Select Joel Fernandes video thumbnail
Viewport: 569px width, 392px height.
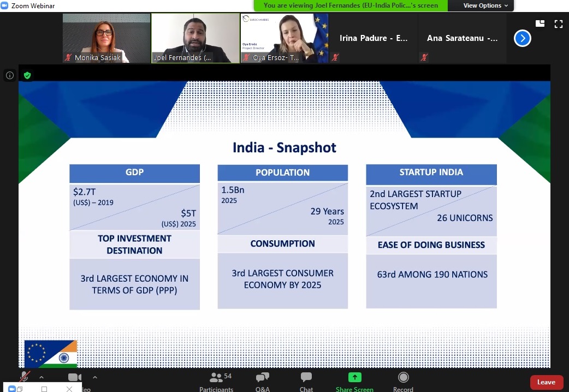195,38
